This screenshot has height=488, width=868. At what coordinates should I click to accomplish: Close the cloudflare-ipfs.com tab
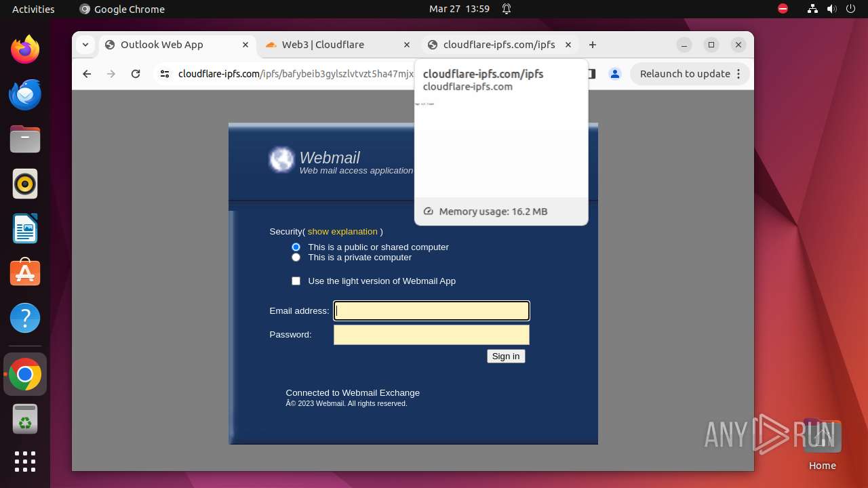pyautogui.click(x=568, y=45)
